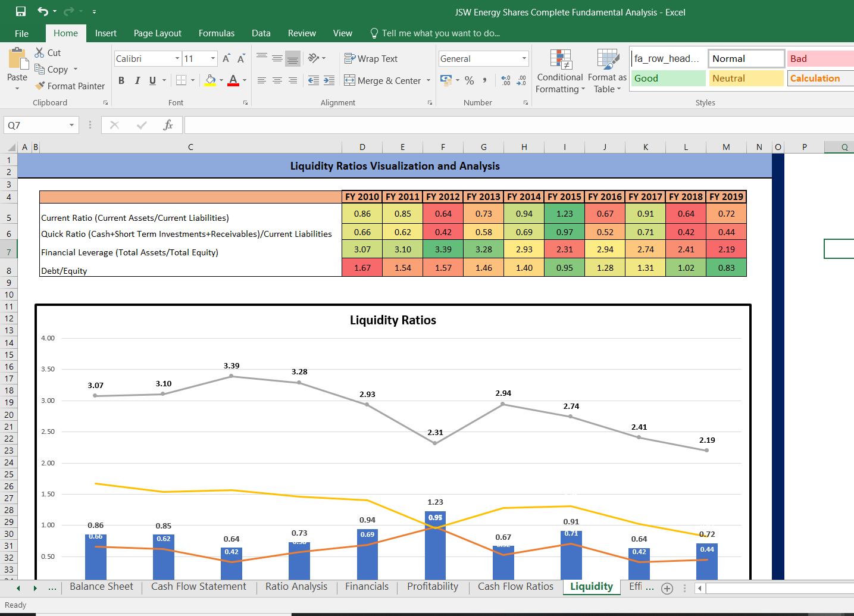The height and width of the screenshot is (616, 854).
Task: Apply the yellow fill color bucket
Action: pyautogui.click(x=210, y=80)
